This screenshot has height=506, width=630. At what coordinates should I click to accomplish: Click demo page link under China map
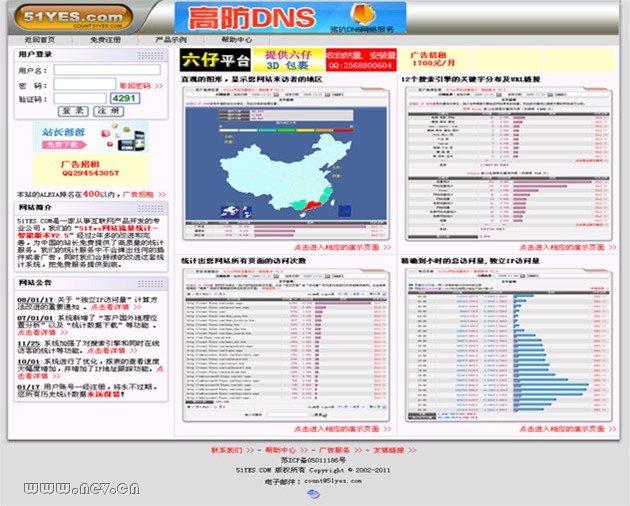pyautogui.click(x=342, y=248)
